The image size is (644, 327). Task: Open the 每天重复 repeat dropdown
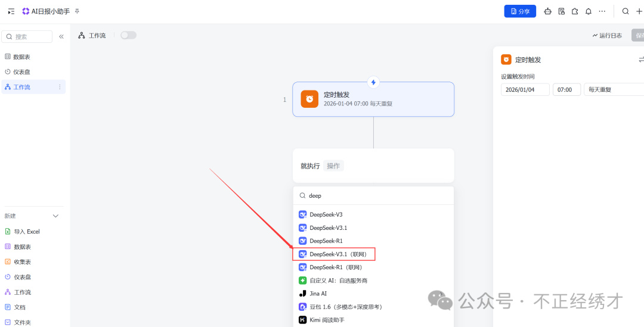614,89
